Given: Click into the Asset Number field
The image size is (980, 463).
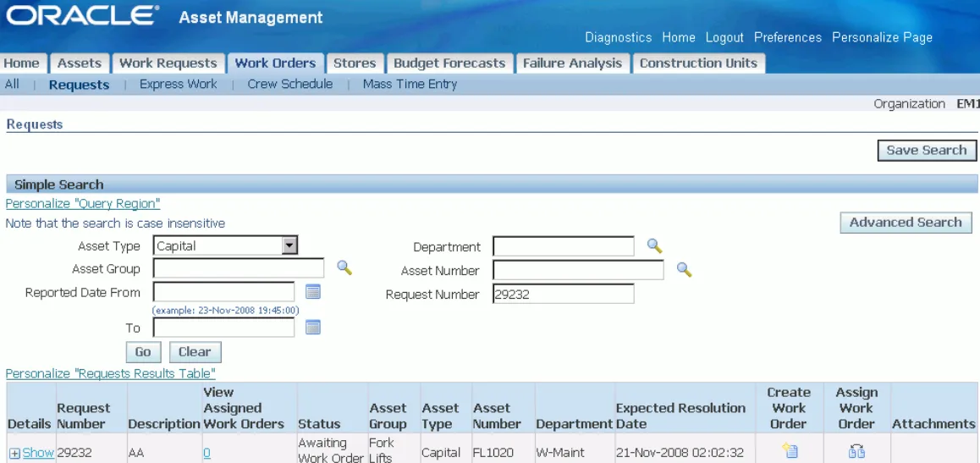Looking at the screenshot, I should 579,270.
